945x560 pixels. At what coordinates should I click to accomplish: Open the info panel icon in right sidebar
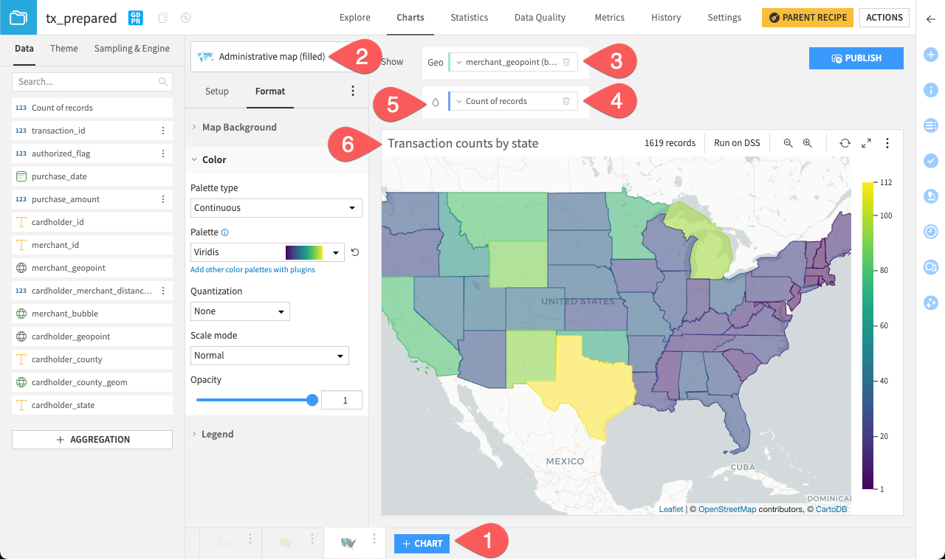click(931, 90)
